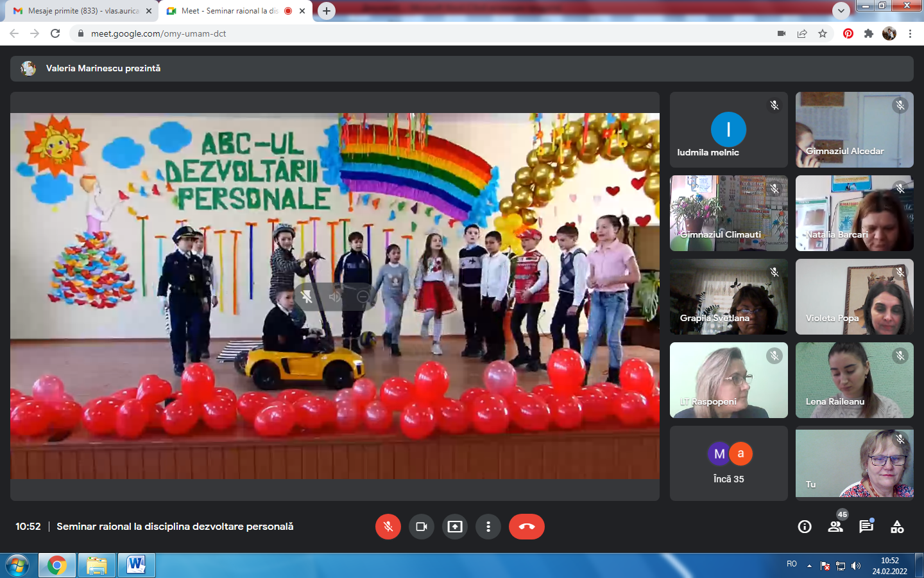Switch to the Gmail Mesaje primite tab
The image size is (924, 578).
tap(83, 11)
